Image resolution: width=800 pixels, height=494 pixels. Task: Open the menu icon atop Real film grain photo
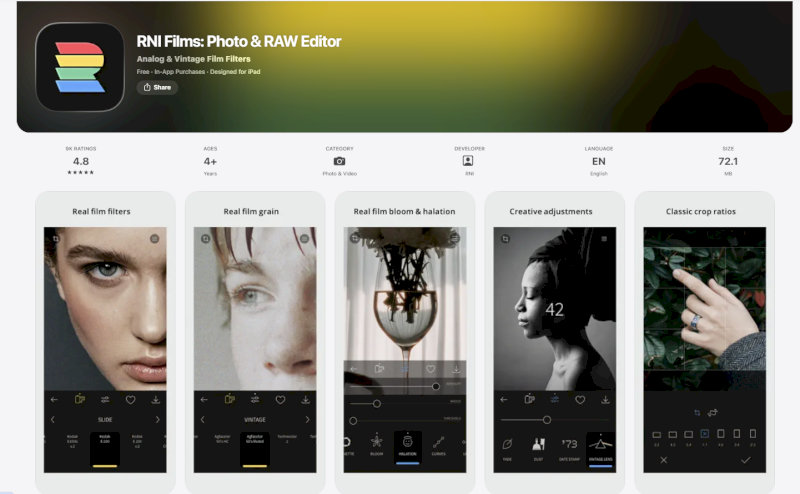(x=305, y=238)
